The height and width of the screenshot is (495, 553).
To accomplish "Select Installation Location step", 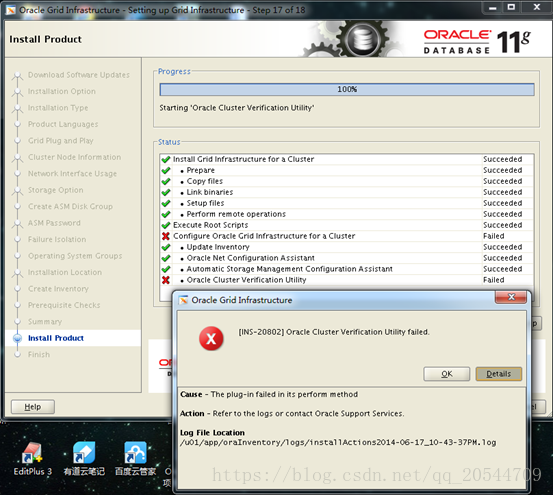I will pyautogui.click(x=65, y=273).
